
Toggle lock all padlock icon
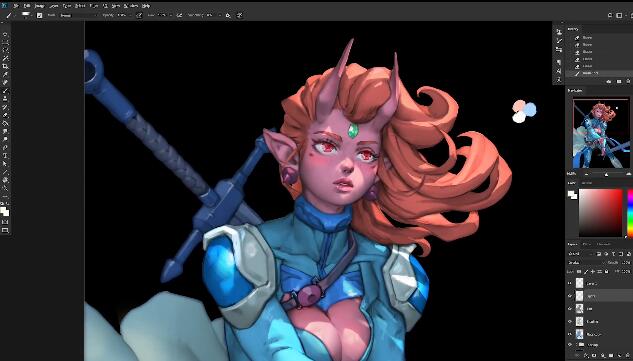606,271
